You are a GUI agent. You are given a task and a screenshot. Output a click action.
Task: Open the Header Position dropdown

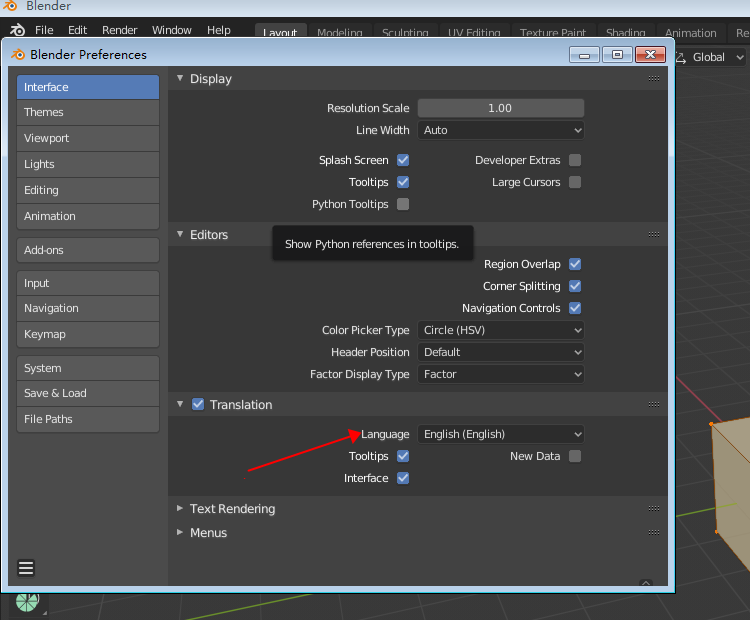[501, 352]
